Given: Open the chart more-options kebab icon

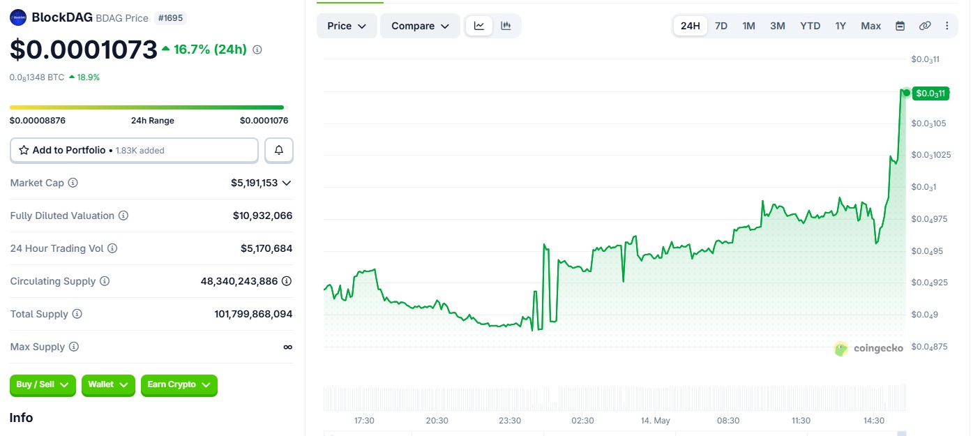Looking at the screenshot, I should coord(947,26).
